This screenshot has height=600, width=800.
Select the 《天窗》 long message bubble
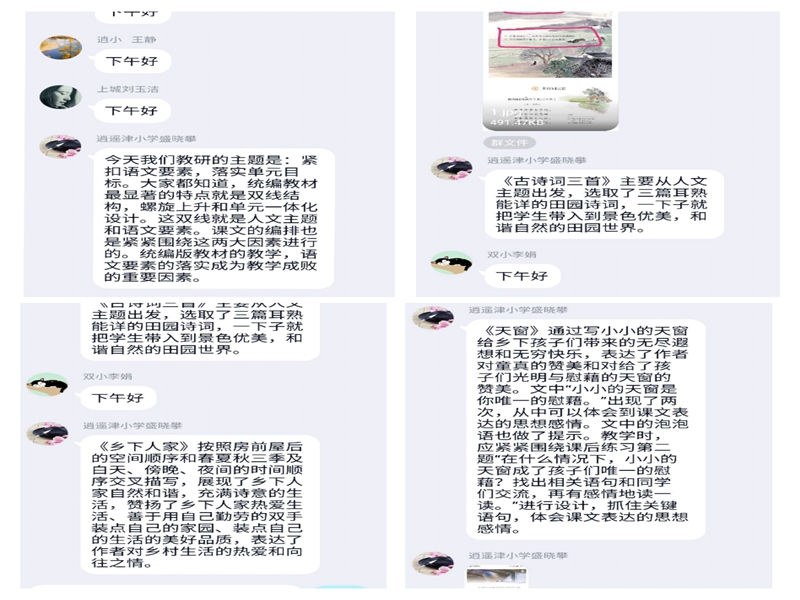point(585,430)
